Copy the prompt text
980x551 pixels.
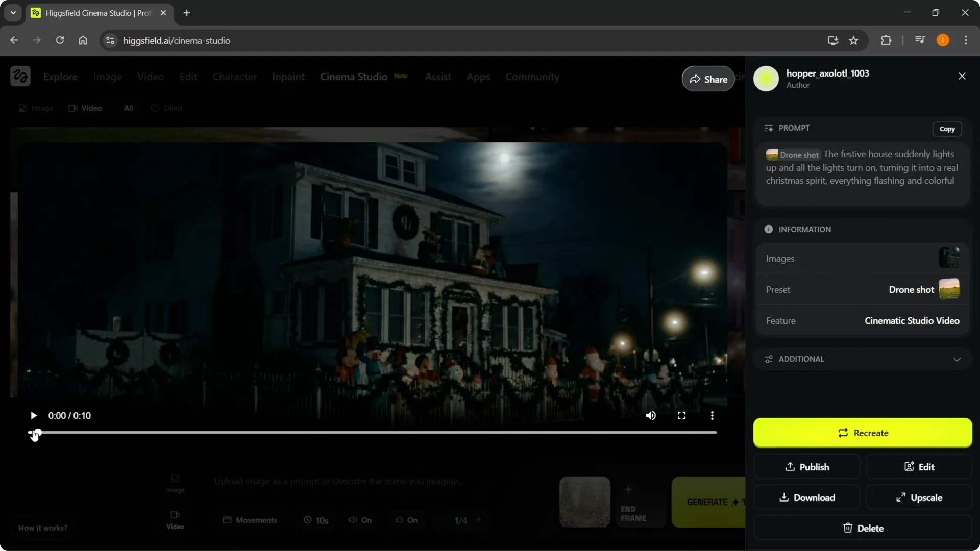click(947, 129)
